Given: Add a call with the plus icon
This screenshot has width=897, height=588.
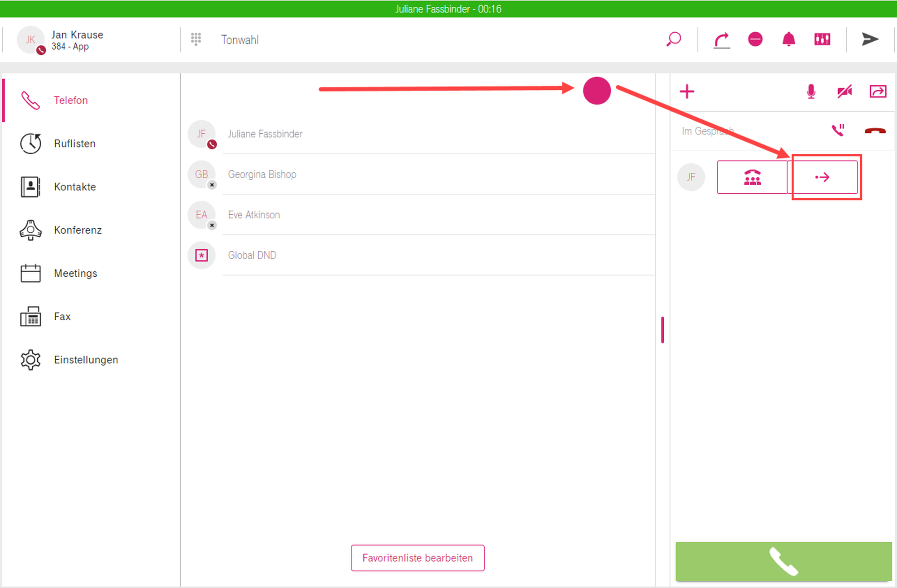Looking at the screenshot, I should point(687,91).
